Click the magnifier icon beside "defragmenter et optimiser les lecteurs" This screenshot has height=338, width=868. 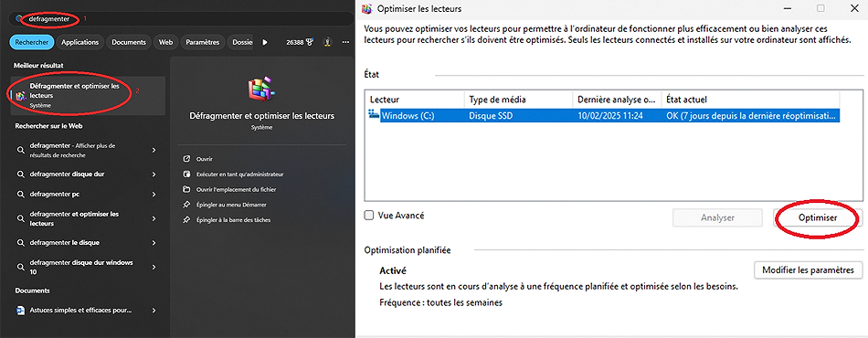pyautogui.click(x=20, y=218)
